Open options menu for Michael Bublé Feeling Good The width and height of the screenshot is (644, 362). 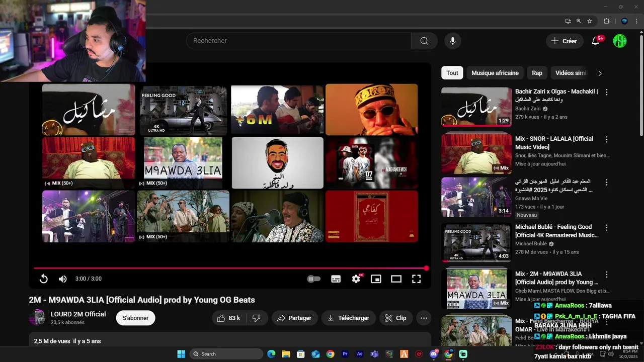607,228
